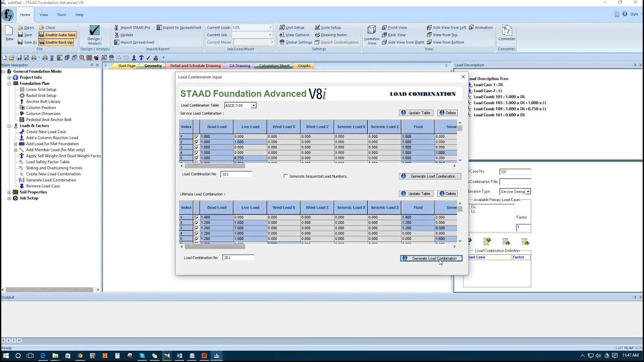Launch the Design / Analysis tool
This screenshot has width=644, height=362.
click(96, 34)
